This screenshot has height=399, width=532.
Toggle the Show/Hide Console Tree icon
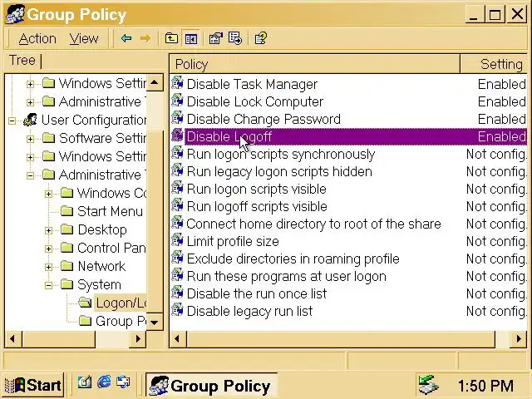pos(190,38)
